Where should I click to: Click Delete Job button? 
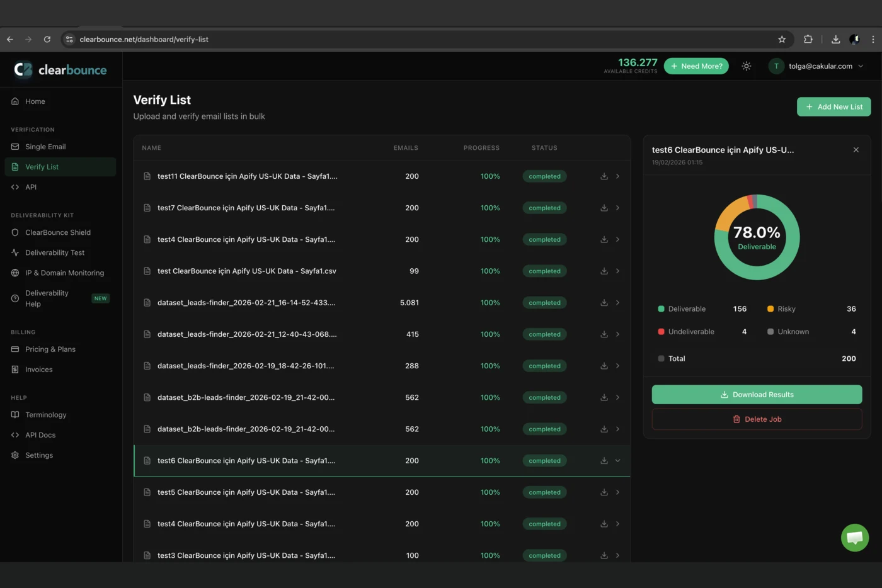tap(757, 419)
